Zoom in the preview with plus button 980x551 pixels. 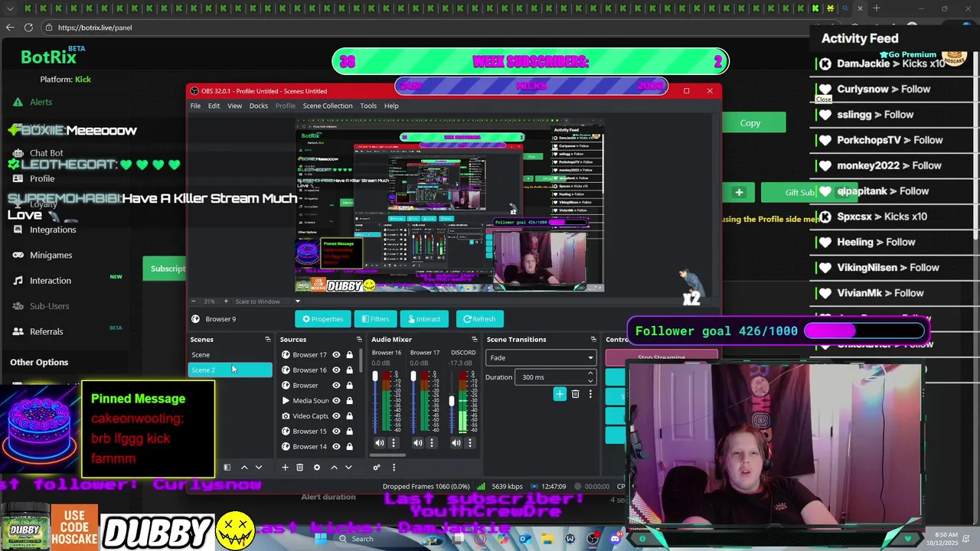pyautogui.click(x=227, y=302)
